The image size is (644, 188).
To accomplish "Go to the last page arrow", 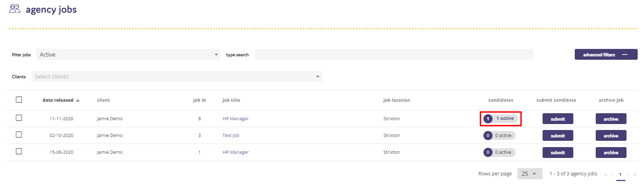I will coord(635,175).
